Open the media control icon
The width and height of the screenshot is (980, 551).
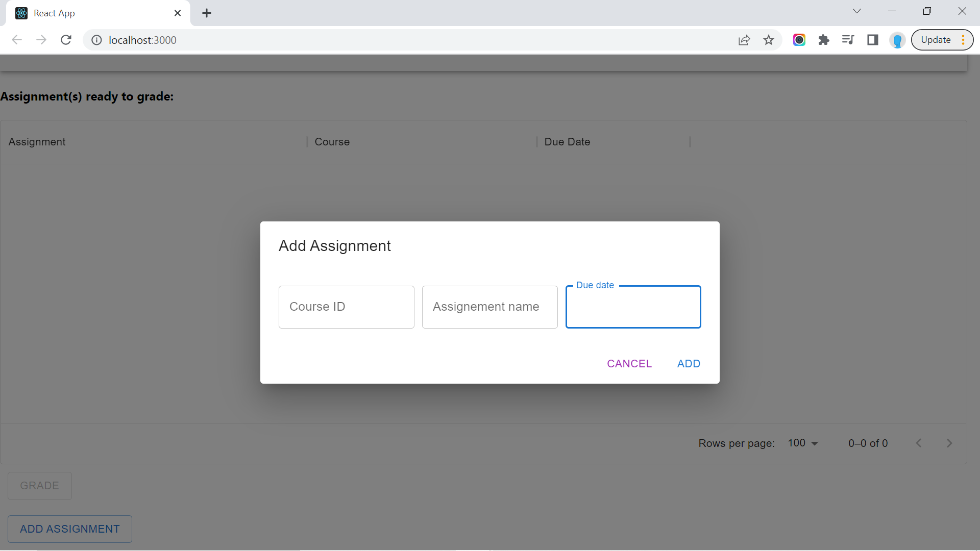tap(848, 40)
